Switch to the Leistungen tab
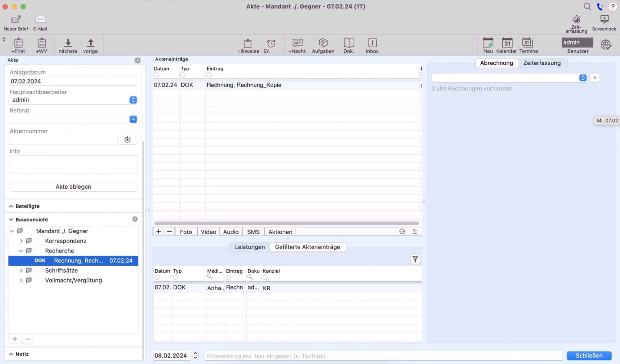Image resolution: width=620 pixels, height=364 pixels. pos(250,247)
